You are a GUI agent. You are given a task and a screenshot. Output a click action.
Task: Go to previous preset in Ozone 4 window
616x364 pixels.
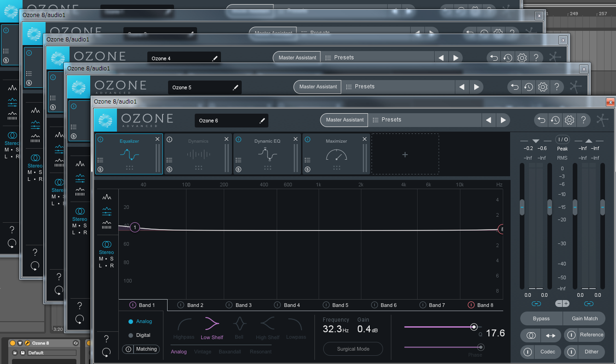coord(441,58)
